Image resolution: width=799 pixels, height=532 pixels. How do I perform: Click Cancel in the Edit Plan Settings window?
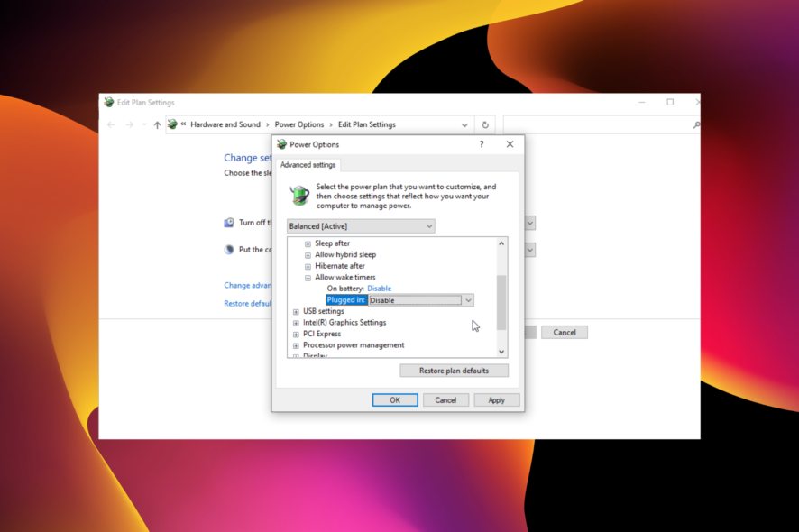565,332
